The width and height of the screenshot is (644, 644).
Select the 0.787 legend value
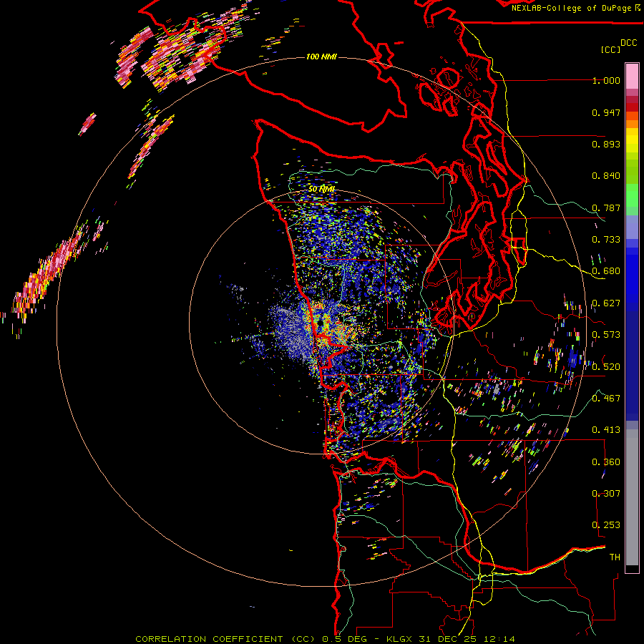click(606, 208)
